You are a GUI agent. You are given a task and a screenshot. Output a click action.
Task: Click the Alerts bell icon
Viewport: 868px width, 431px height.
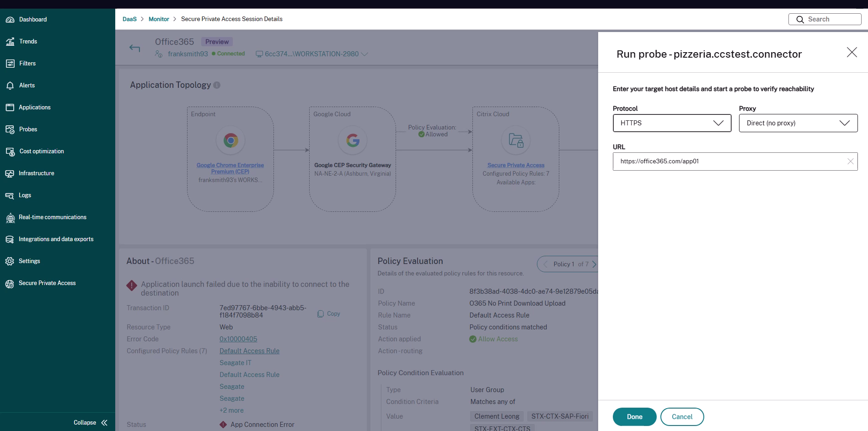pyautogui.click(x=10, y=86)
